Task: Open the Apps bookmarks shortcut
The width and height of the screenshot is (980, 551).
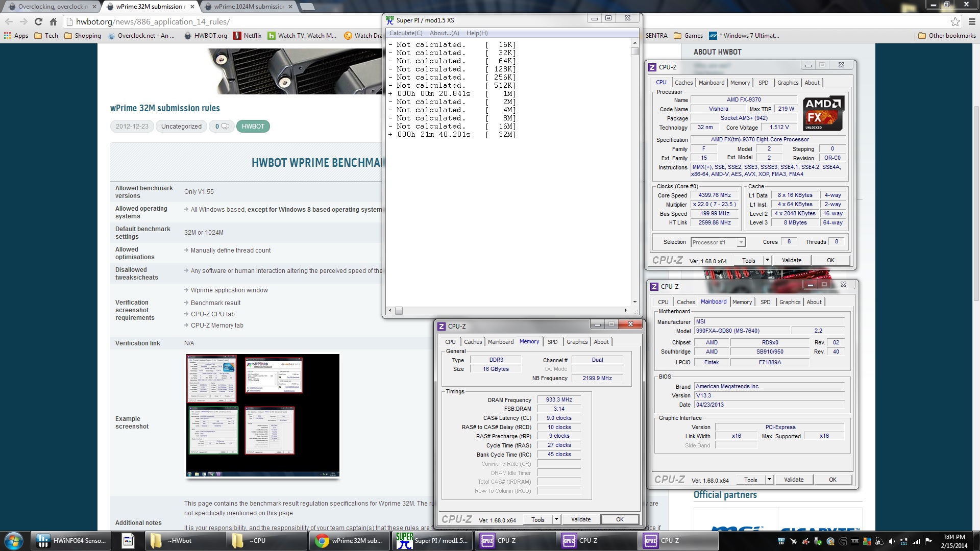Action: [16, 36]
